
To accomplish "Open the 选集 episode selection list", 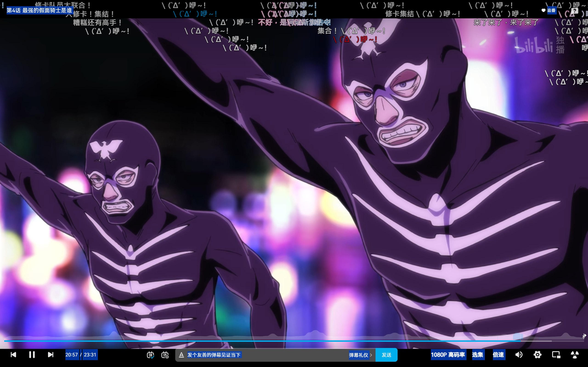I will coord(478,355).
